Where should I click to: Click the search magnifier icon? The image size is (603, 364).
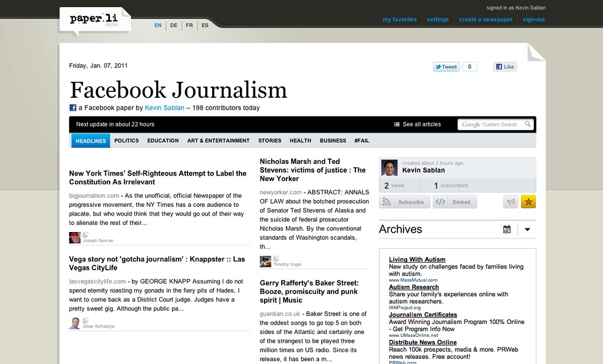tap(528, 124)
